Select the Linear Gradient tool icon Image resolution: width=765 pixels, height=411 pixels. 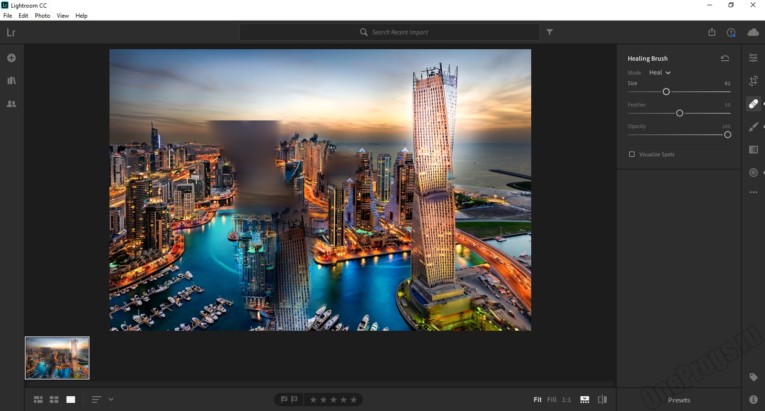pyautogui.click(x=753, y=149)
